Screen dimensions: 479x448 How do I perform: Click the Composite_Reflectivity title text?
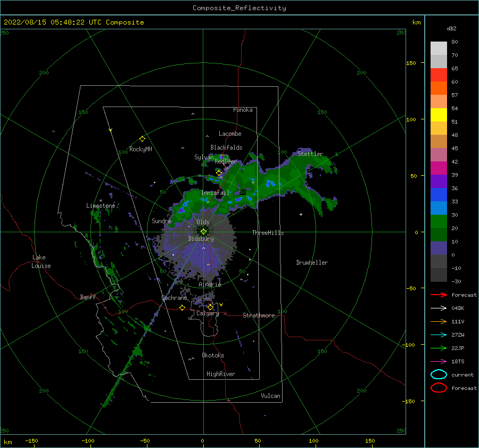tap(240, 8)
